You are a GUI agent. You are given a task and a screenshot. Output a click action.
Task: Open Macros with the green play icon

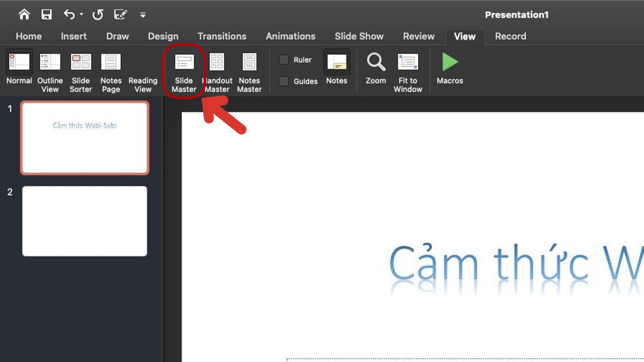point(450,69)
